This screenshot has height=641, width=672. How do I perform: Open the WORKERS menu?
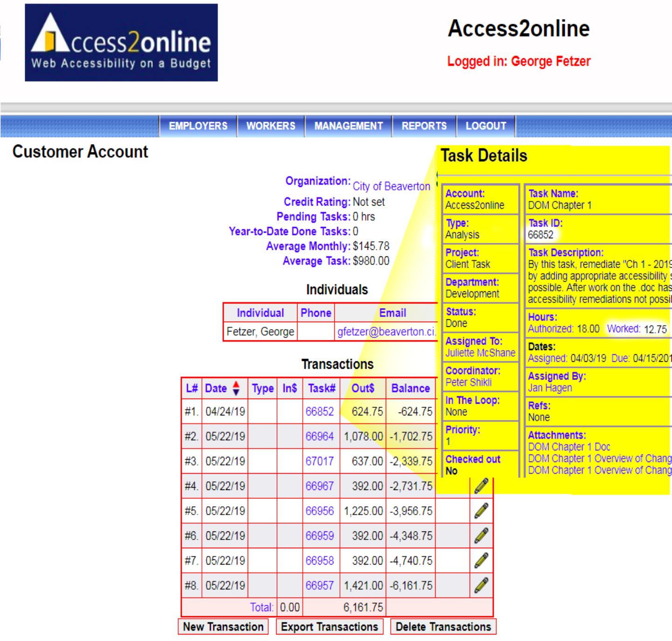271,126
